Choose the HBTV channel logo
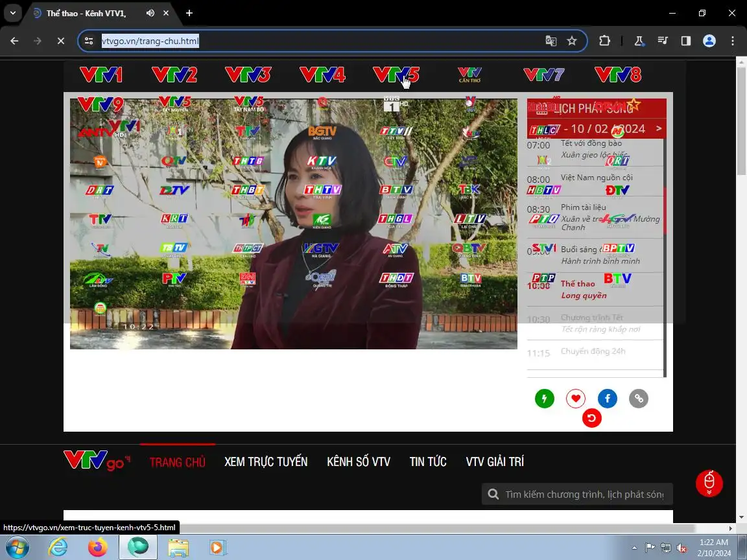The height and width of the screenshot is (560, 747). [544, 191]
